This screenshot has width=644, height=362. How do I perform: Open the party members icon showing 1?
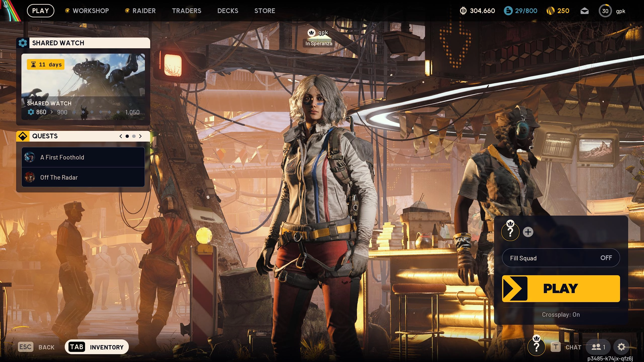[598, 347]
